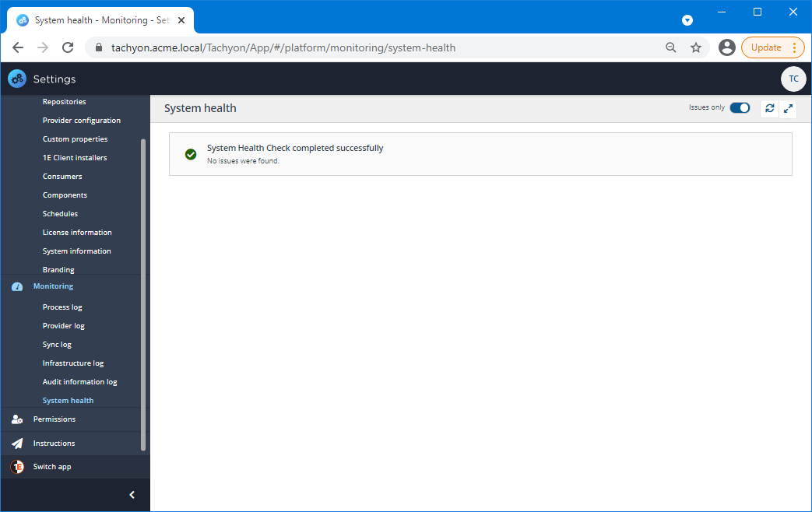Click the browser address bar URL
This screenshot has height=512, width=812.
click(x=283, y=47)
